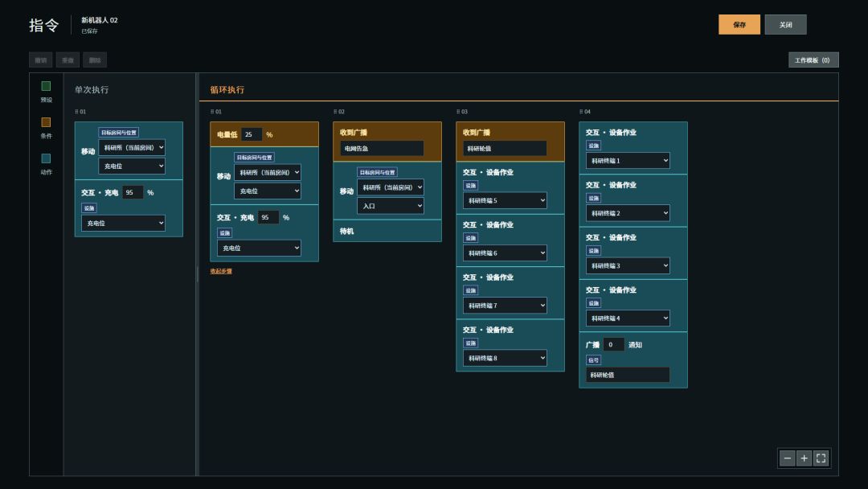The image size is (868, 489).
Task: Expand the 科研终端 6 dropdown
Action: [505, 253]
